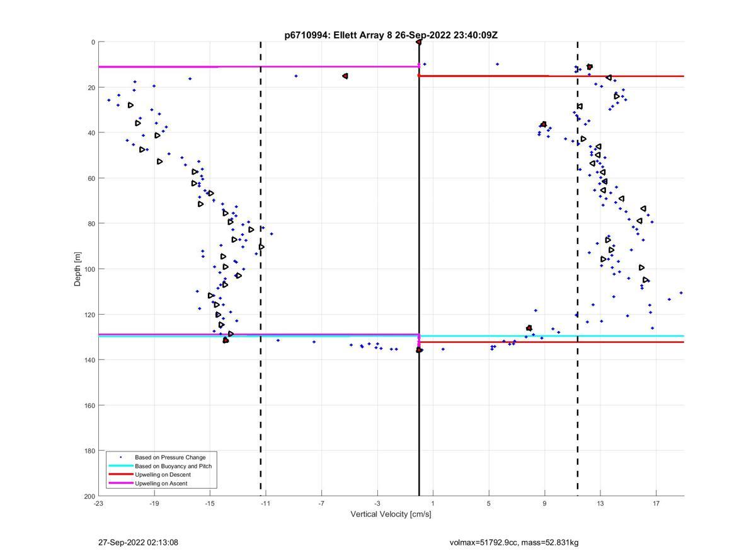Click the x-axis tick label '13'
The height and width of the screenshot is (558, 756).
point(600,503)
